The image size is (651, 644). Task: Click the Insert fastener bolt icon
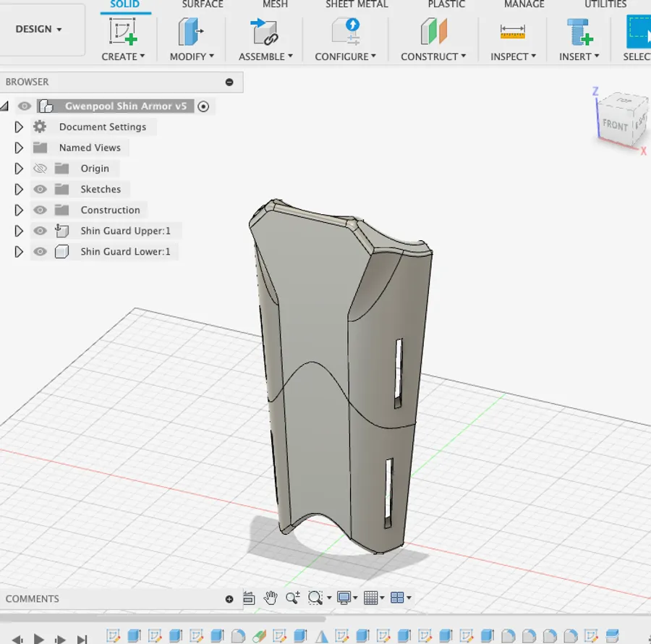[579, 32]
